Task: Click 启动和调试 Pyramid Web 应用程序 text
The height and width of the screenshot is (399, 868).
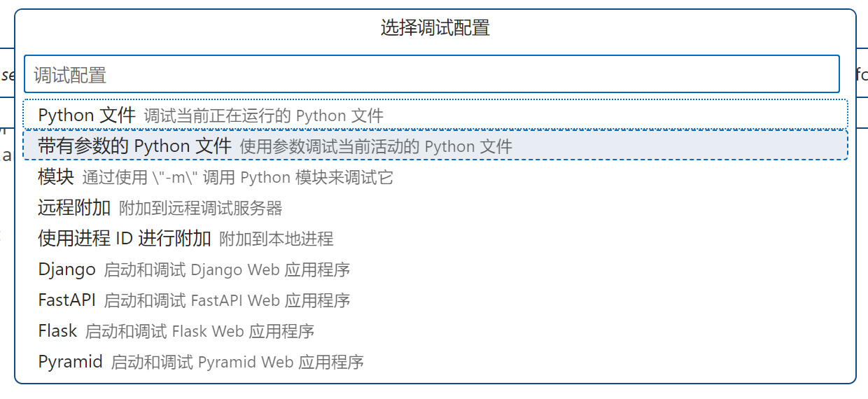Action: click(x=237, y=363)
